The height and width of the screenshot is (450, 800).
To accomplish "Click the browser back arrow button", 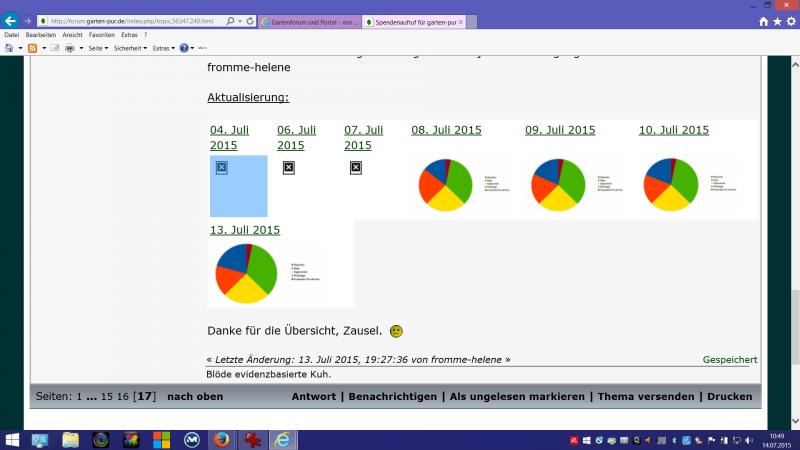I will 11,20.
